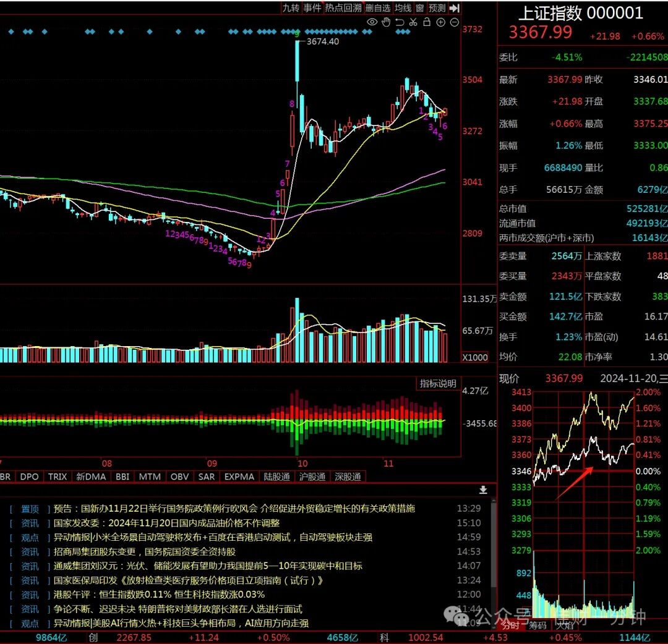Zoom out with the minus icon
The image size is (668, 644).
[x=455, y=22]
